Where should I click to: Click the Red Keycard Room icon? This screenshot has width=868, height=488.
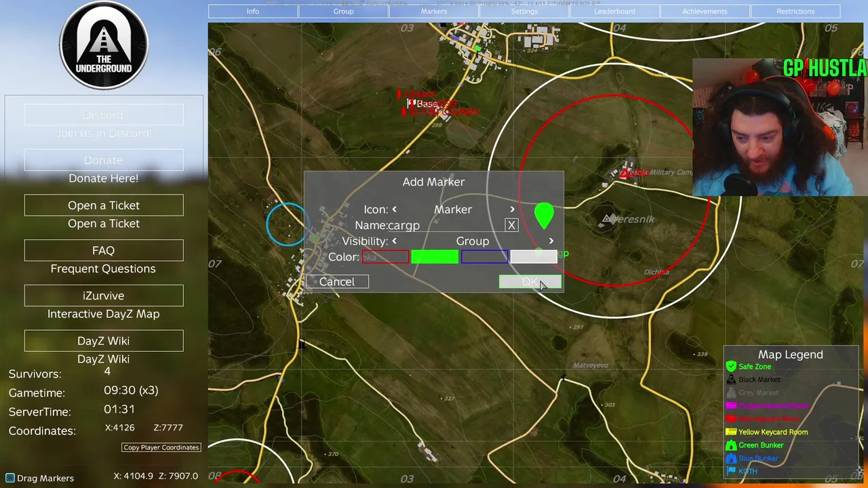[731, 419]
